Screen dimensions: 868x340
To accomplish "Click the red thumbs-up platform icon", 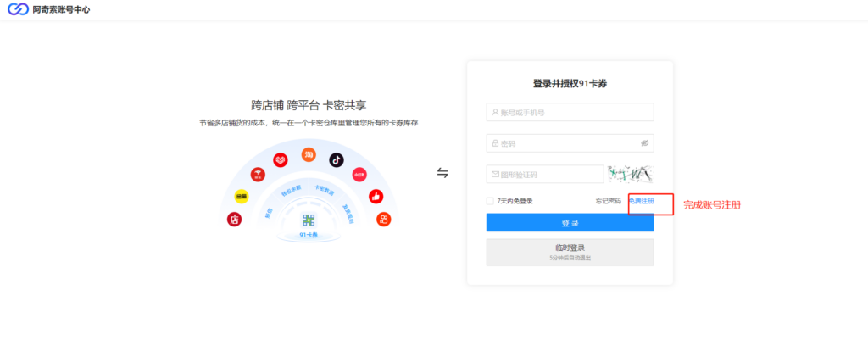I will click(x=376, y=196).
